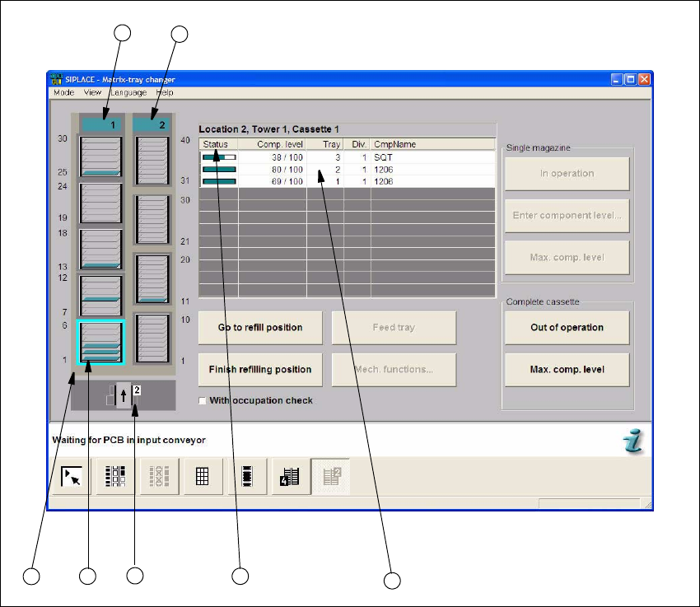Select the tower 2 header
Viewport: 700px width, 607px height.
tap(150, 125)
